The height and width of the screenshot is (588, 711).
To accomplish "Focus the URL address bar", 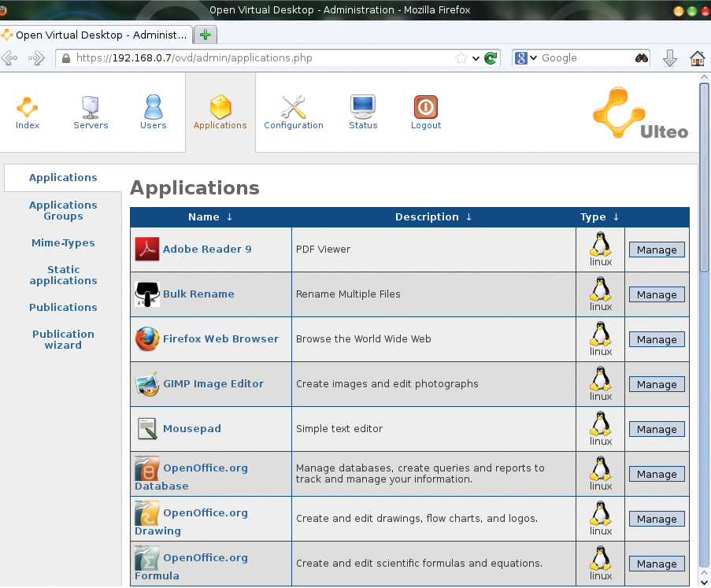I will (260, 58).
